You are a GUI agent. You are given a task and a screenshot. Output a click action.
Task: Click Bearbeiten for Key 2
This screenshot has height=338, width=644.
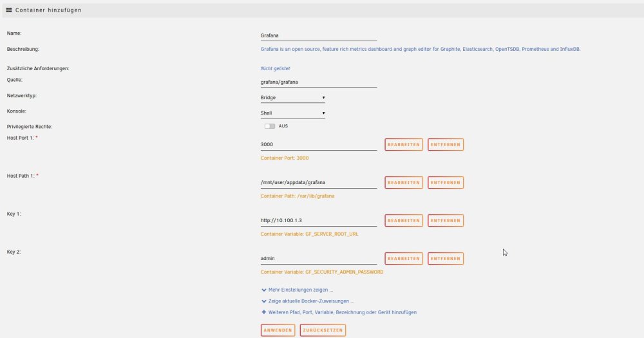(x=404, y=258)
